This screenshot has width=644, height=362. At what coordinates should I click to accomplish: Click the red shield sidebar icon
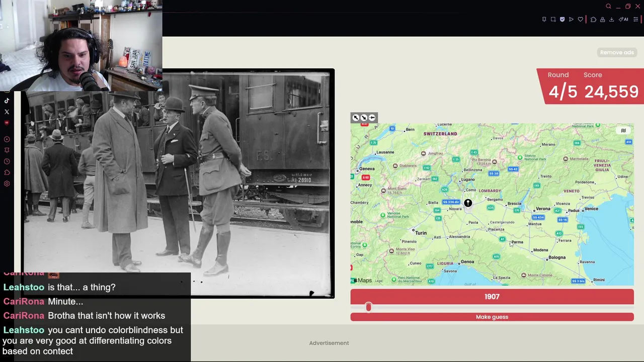point(7,123)
